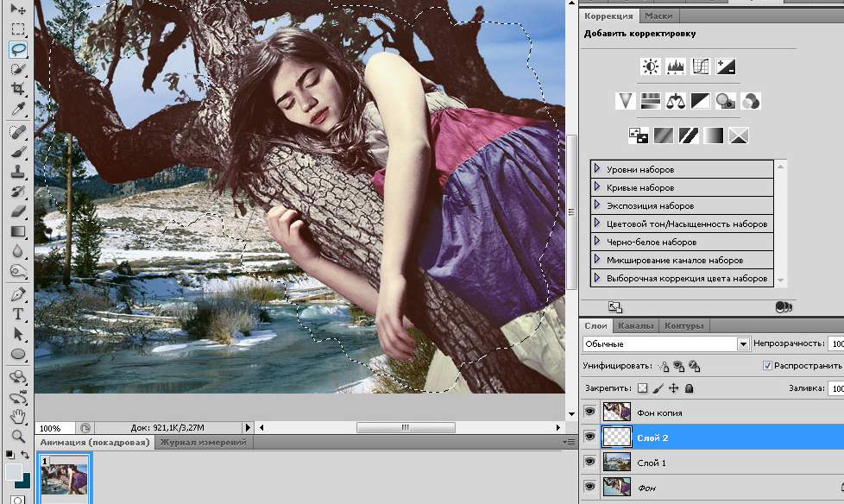Select the Brush tool
Viewport: 844px width, 504px height.
[18, 152]
